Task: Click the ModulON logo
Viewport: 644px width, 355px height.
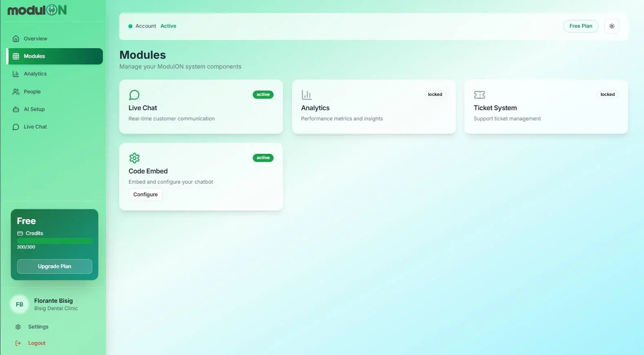Action: 37,10
